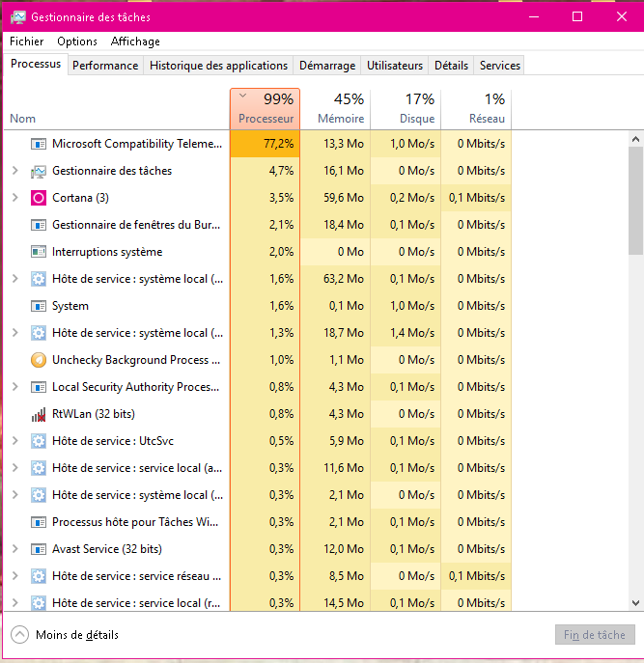Expand Hôte de service service local 11,6 Mo
Image resolution: width=644 pixels, height=663 pixels.
15,468
